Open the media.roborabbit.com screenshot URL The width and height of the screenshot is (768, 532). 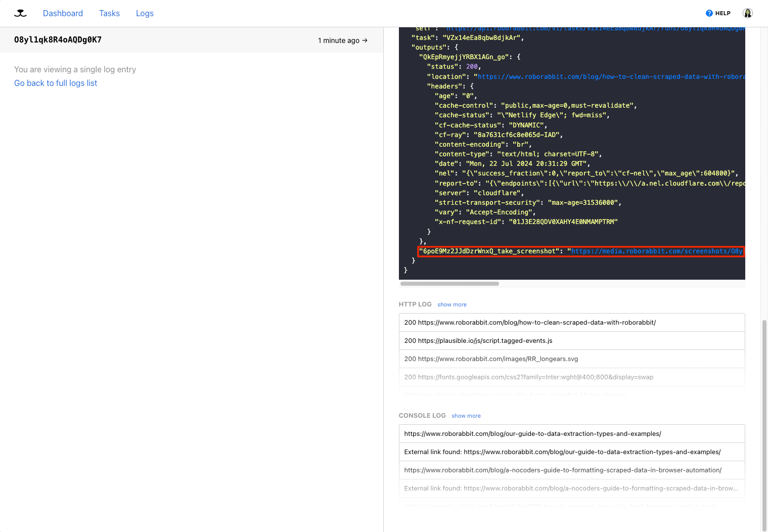(656, 251)
